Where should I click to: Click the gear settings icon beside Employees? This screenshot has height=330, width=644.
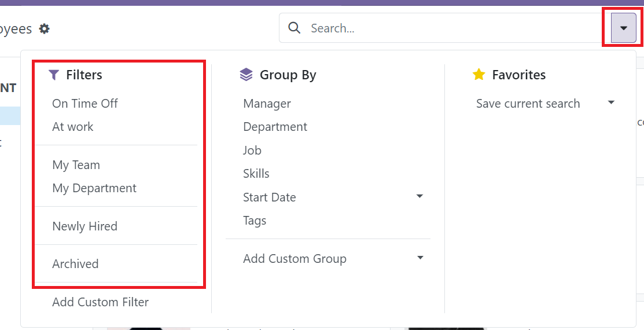point(45,28)
